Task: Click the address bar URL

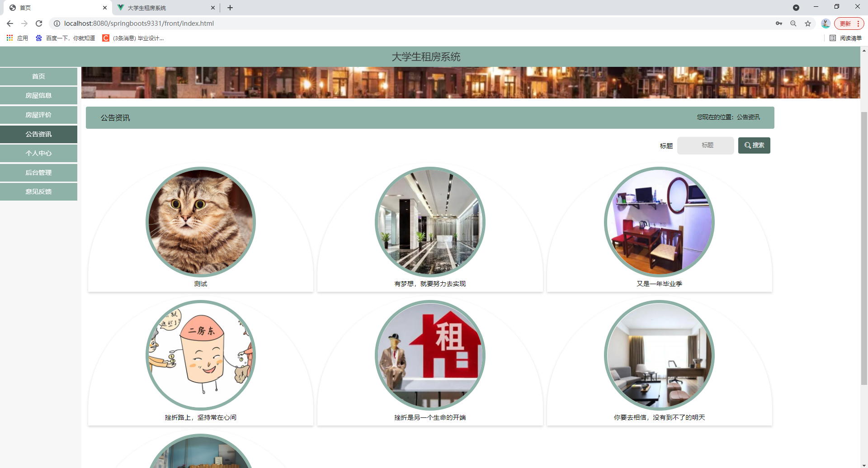Action: coord(139,23)
